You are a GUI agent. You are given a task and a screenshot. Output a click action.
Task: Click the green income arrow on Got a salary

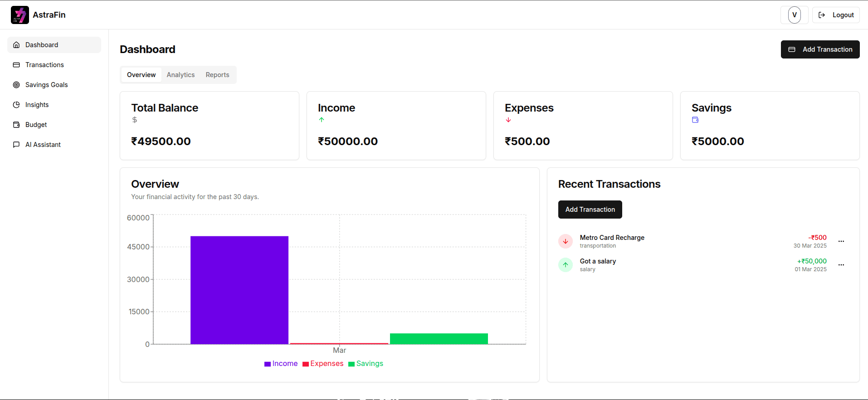tap(565, 265)
